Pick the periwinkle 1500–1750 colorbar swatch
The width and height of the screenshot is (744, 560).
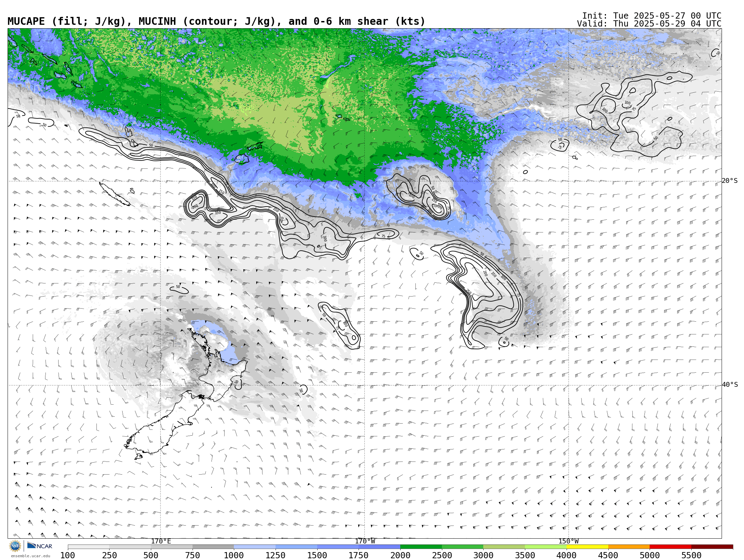tap(338, 547)
